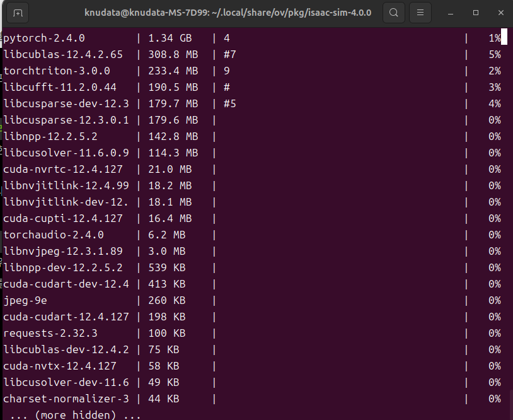Screen dimensions: 513x420
Task: Click the 18.2 MB size value
Action: pos(170,185)
